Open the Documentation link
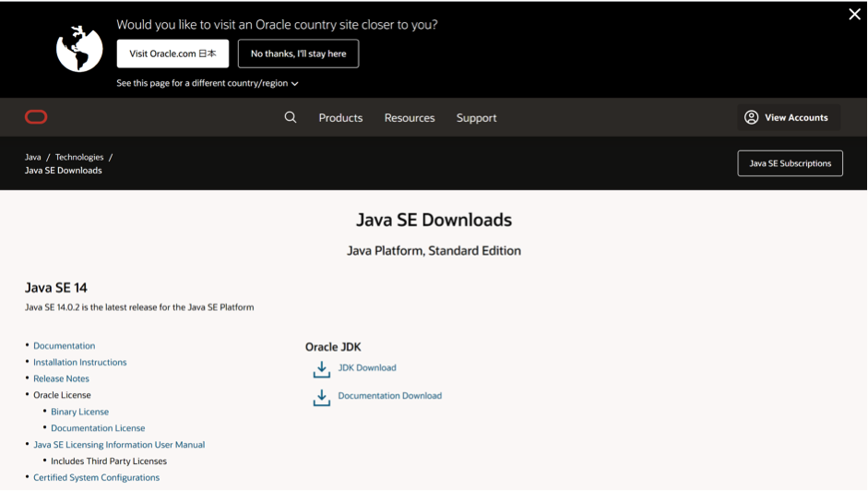868x491 pixels. pos(65,345)
